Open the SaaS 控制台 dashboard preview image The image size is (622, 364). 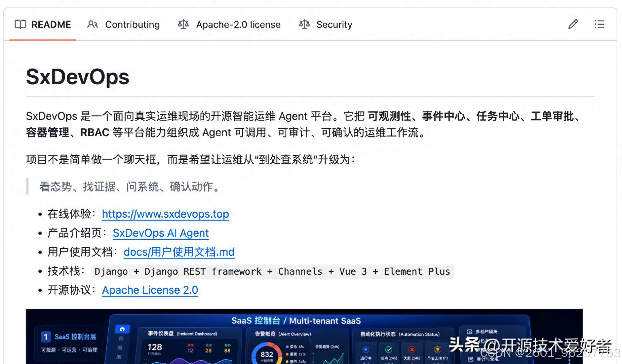(x=304, y=336)
